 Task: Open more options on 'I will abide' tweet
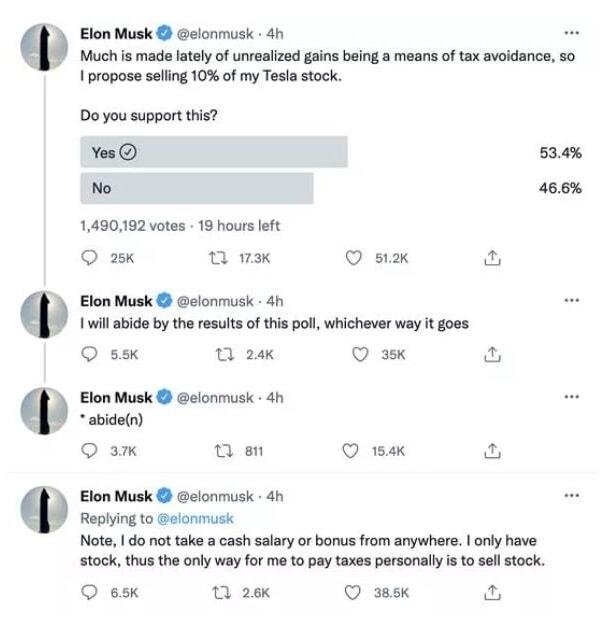click(571, 300)
